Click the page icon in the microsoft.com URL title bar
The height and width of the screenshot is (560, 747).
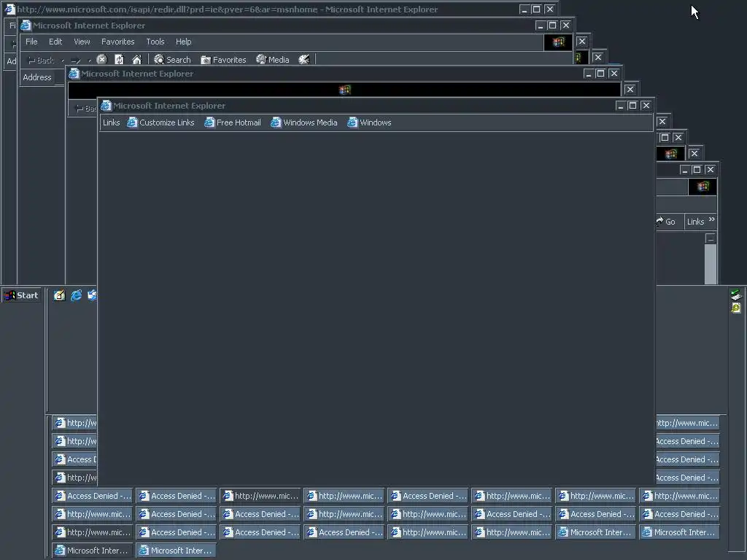(9, 9)
